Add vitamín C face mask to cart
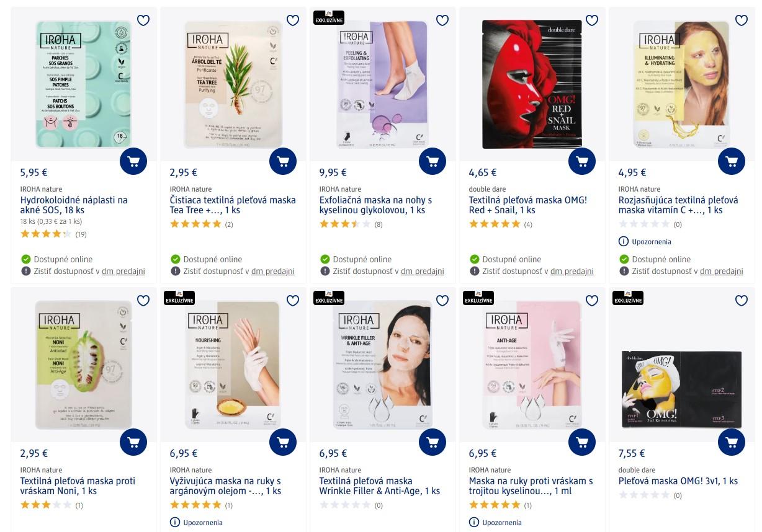The image size is (762, 532). point(732,162)
